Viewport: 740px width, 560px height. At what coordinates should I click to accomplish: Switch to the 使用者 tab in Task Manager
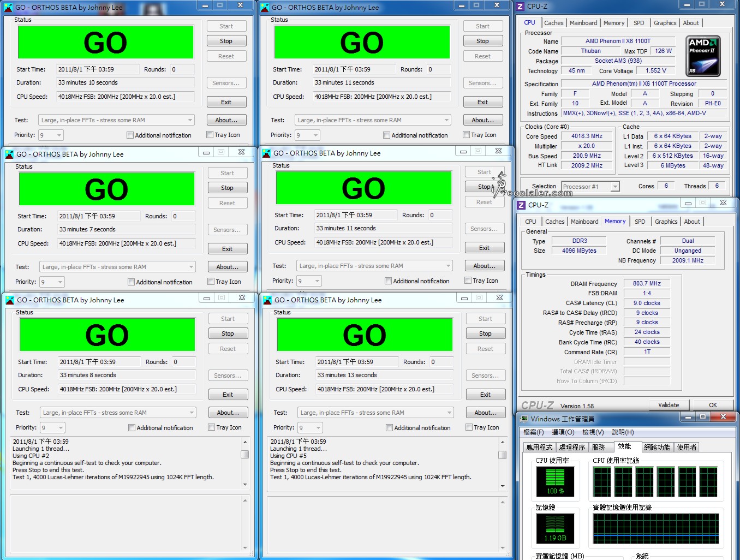pos(687,447)
